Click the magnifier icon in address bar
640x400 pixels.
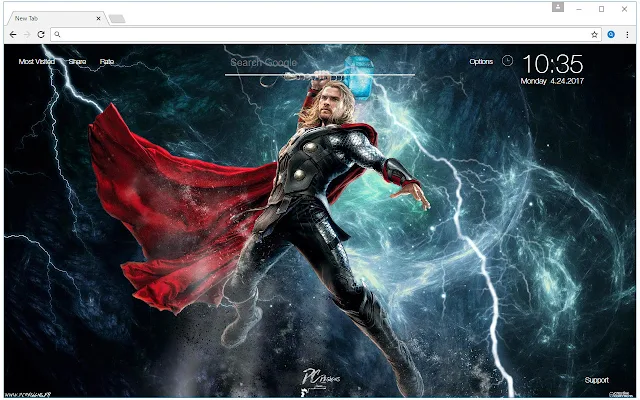tap(58, 35)
